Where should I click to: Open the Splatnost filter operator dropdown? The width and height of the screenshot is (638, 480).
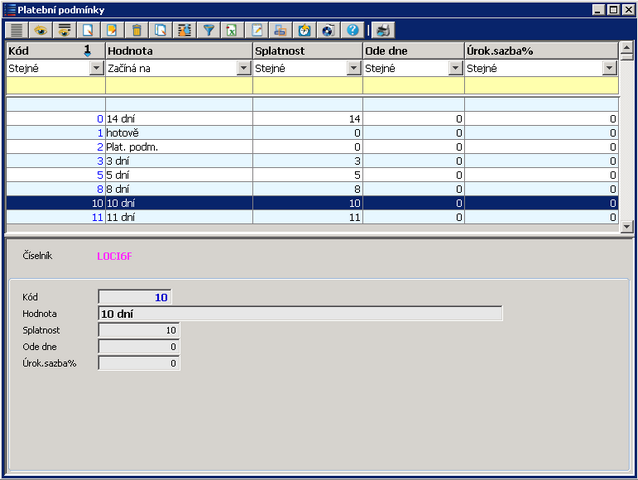pyautogui.click(x=353, y=68)
